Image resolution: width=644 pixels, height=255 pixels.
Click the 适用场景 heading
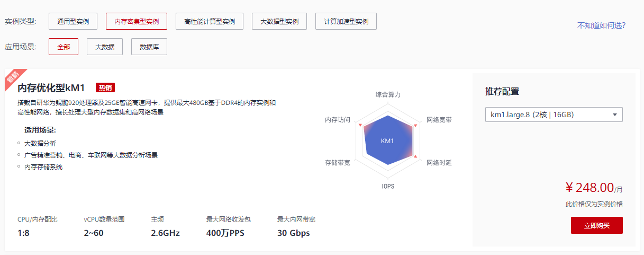[x=40, y=130]
